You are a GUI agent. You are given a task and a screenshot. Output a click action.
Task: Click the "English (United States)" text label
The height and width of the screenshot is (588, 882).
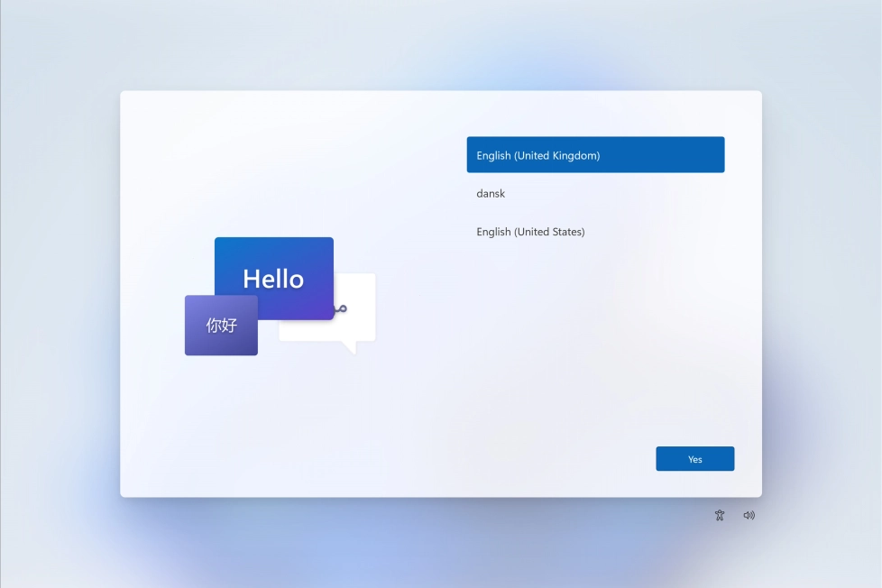[x=530, y=232]
